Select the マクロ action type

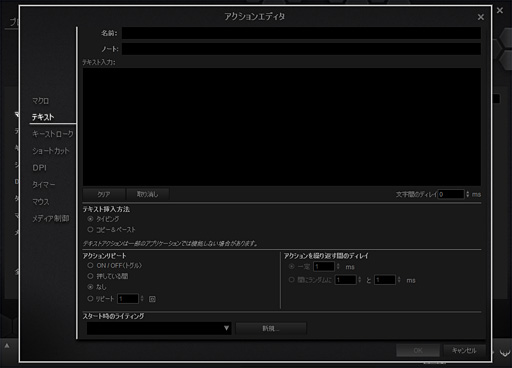point(40,101)
